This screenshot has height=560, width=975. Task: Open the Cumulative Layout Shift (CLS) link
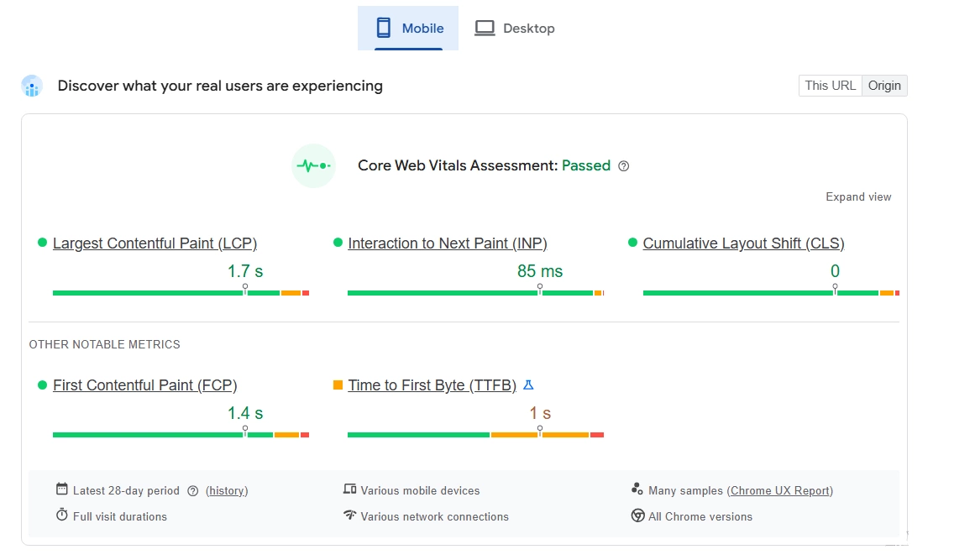click(743, 243)
